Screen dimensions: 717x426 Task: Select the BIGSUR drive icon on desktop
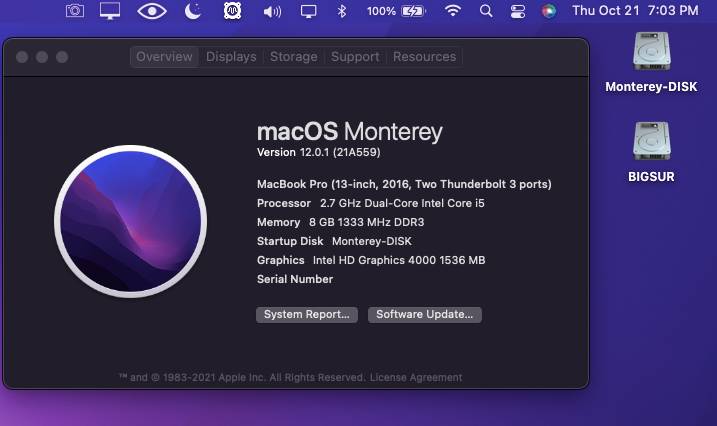(x=652, y=141)
